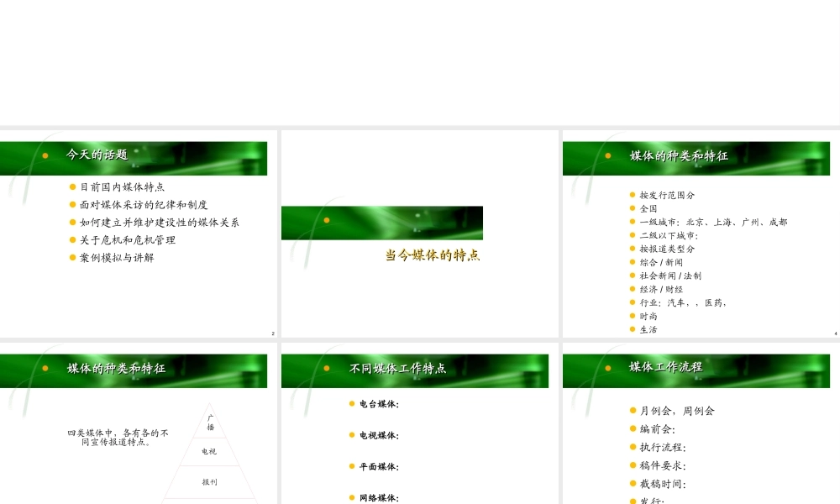Screen dimensions: 840x504
Task: Click the bullet text 稿件要求:
Action: point(663,465)
